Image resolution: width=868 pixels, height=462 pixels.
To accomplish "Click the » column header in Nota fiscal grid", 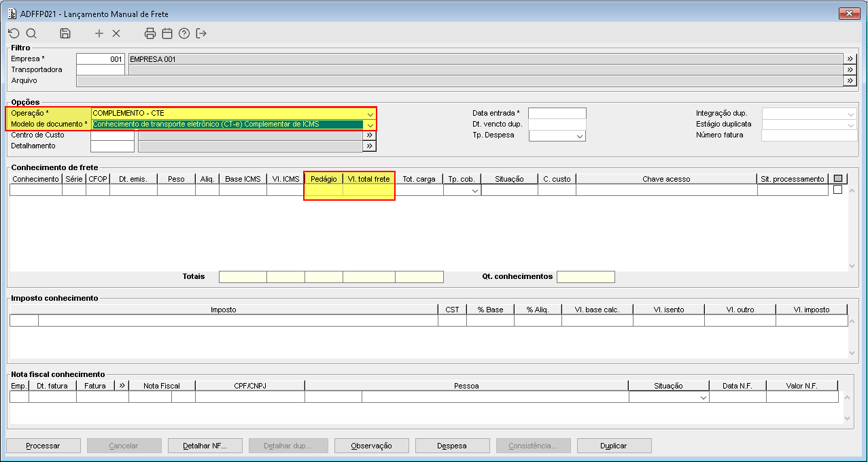I will click(x=122, y=386).
